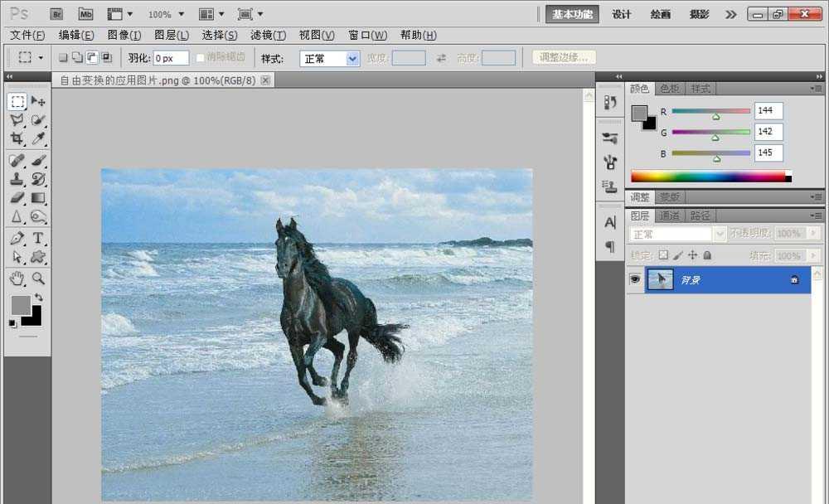Expand the 100% zoom level dropdown

tap(166, 14)
